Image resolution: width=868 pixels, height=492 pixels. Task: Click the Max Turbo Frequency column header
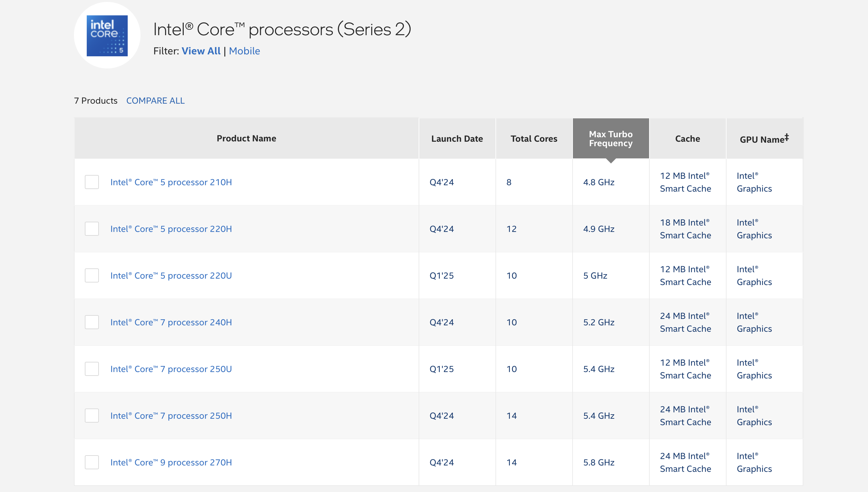pyautogui.click(x=610, y=138)
